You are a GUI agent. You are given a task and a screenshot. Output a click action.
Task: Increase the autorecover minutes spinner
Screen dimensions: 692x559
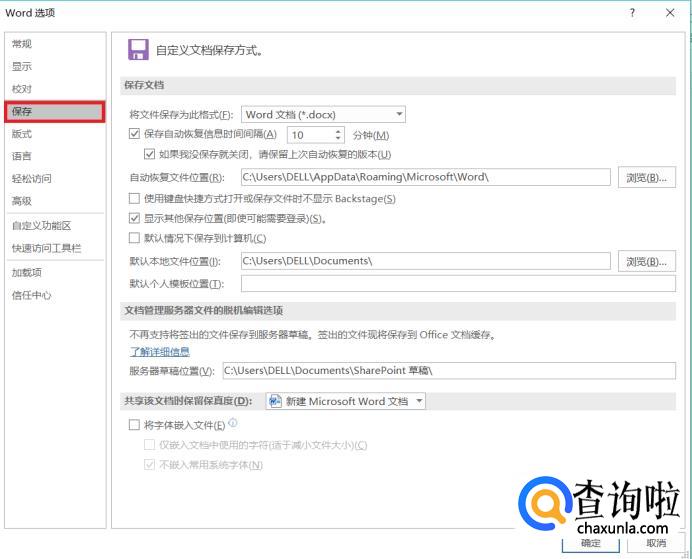338,131
